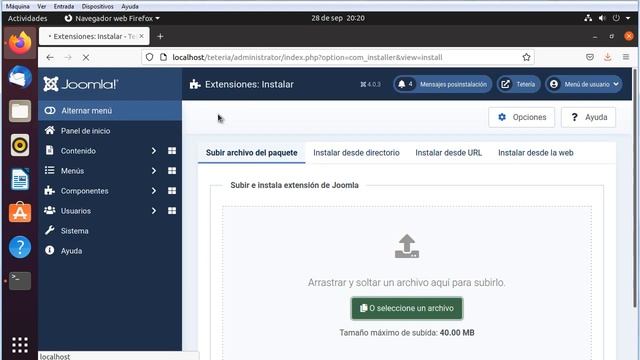The height and width of the screenshot is (360, 640).
Task: Open the Contenido menu item
Action: 78,151
